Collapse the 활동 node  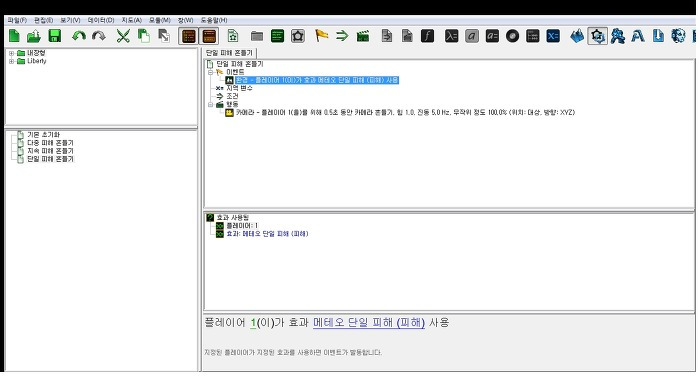(210, 104)
